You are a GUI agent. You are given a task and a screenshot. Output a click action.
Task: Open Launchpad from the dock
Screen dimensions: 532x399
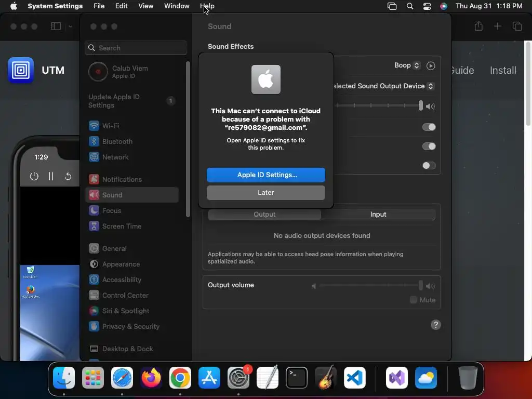(93, 378)
